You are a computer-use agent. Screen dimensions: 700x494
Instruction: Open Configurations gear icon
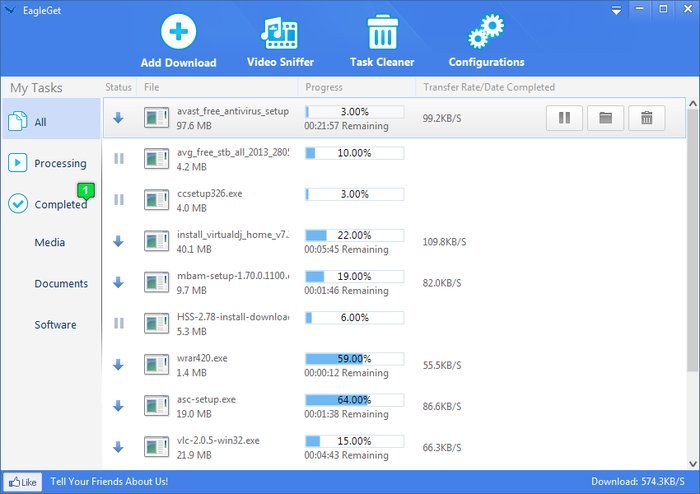pos(486,32)
